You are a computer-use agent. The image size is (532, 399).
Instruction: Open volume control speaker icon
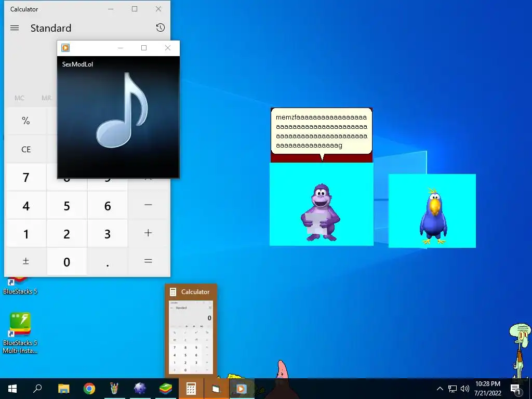pos(464,389)
